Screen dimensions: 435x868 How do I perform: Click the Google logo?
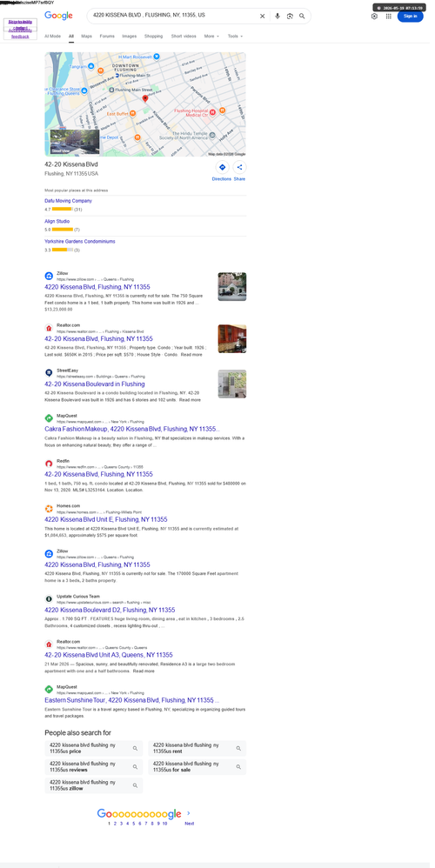(58, 16)
